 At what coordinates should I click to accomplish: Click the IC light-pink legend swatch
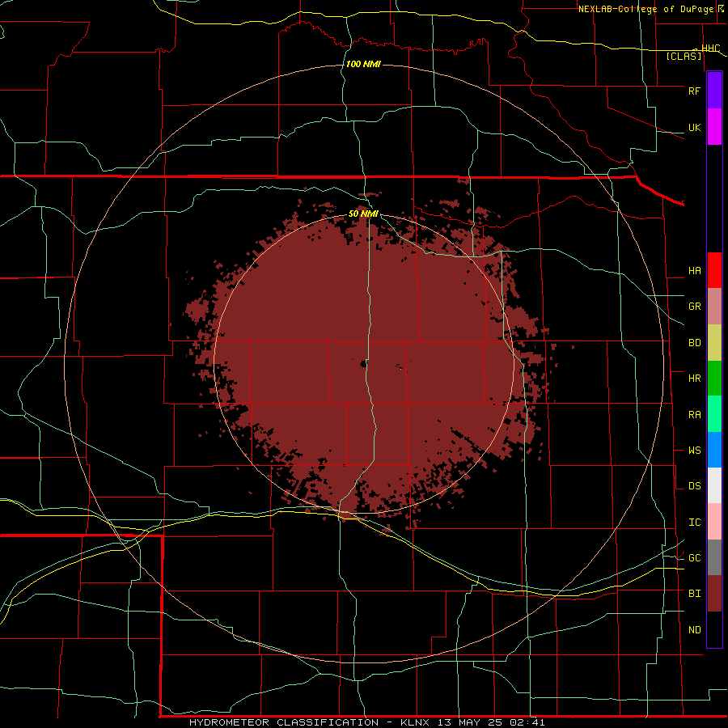click(714, 522)
